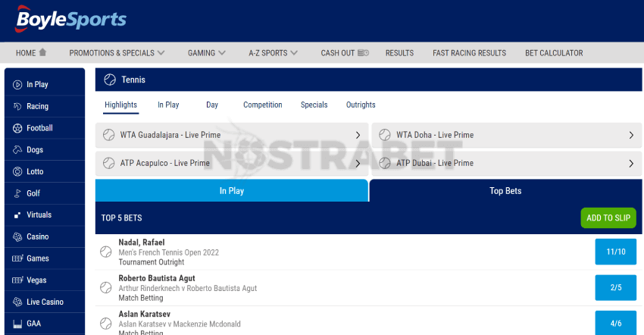Expand the Promotions & Specials dropdown arrow
Viewport: 644px width, 335px height.
coord(161,52)
